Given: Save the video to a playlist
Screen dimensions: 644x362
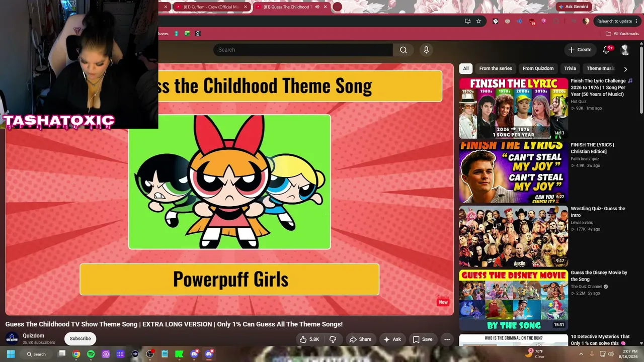Looking at the screenshot, I should pos(423,339).
